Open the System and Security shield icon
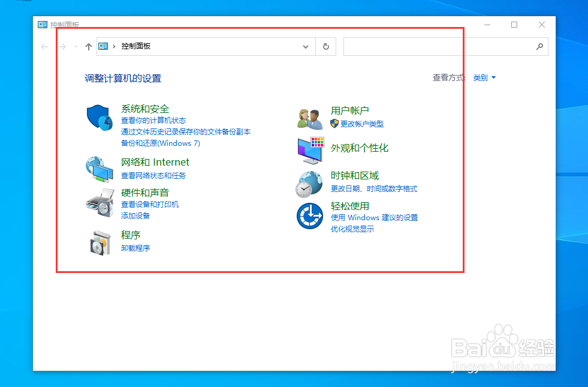This screenshot has height=387, width=588. (99, 118)
